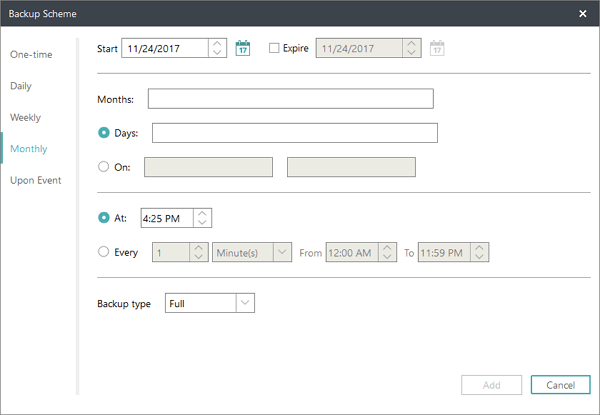Increase the Start date with up arrow

(x=217, y=44)
